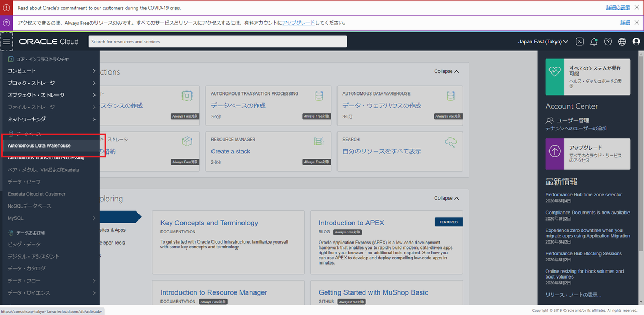Image resolution: width=644 pixels, height=315 pixels.
Task: Open データ・ウェアハウスの作成 quick action
Action: [x=382, y=106]
